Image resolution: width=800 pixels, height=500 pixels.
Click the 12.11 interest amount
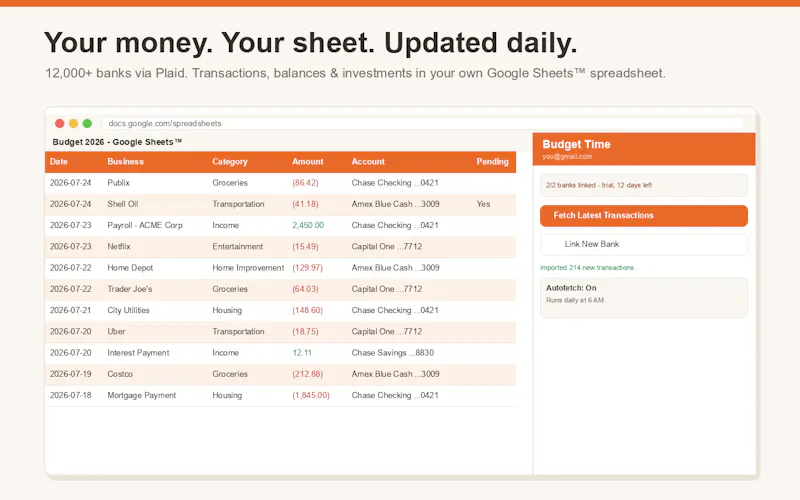(x=302, y=353)
